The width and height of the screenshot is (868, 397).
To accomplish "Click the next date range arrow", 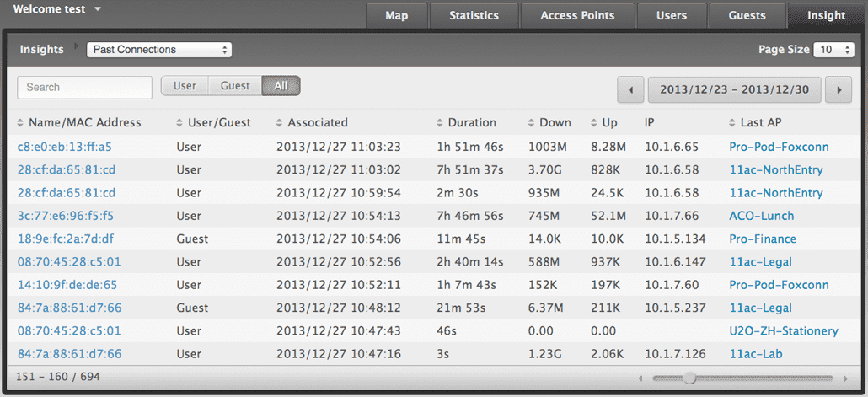I will pos(838,89).
